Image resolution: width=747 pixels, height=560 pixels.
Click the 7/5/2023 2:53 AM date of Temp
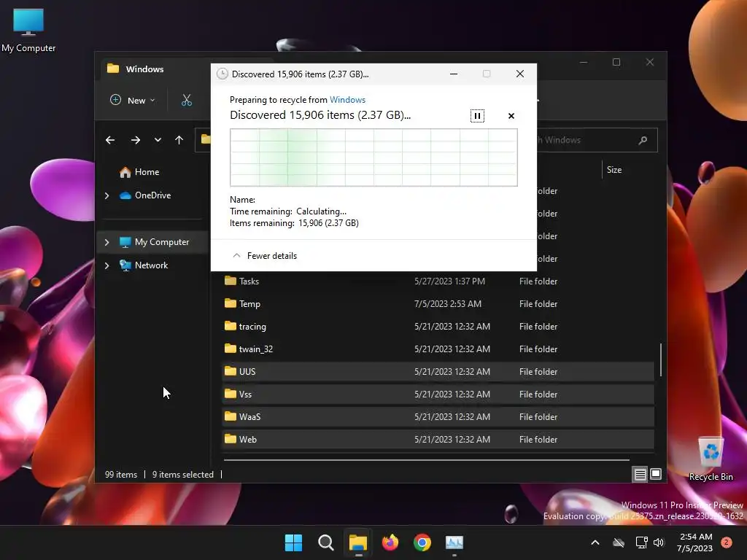point(448,304)
